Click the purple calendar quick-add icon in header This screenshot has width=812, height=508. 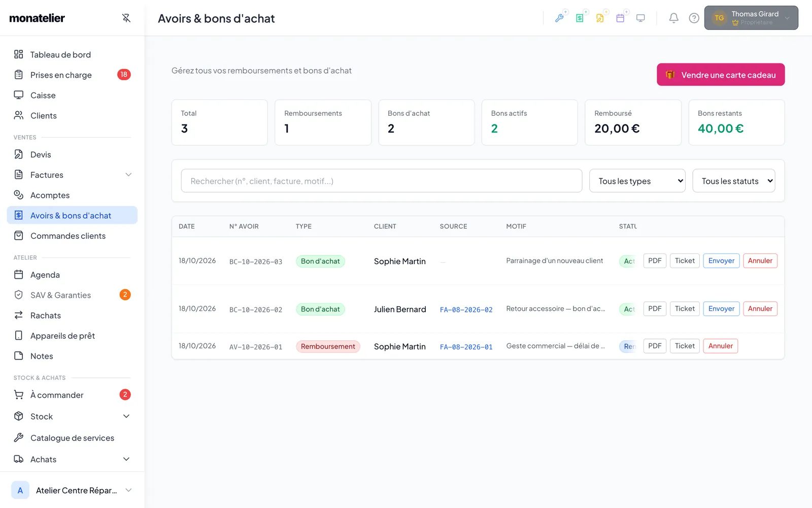click(621, 18)
